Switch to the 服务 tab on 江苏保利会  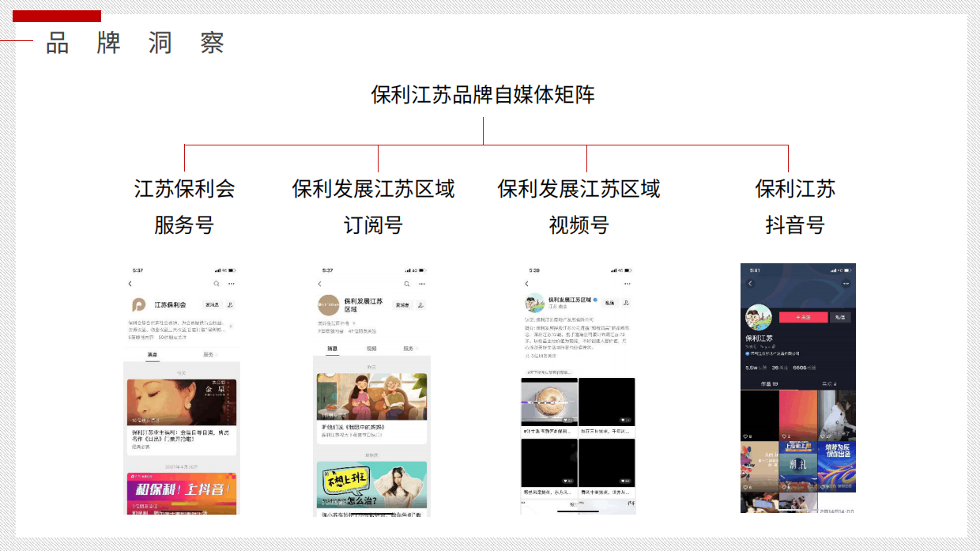pyautogui.click(x=209, y=354)
